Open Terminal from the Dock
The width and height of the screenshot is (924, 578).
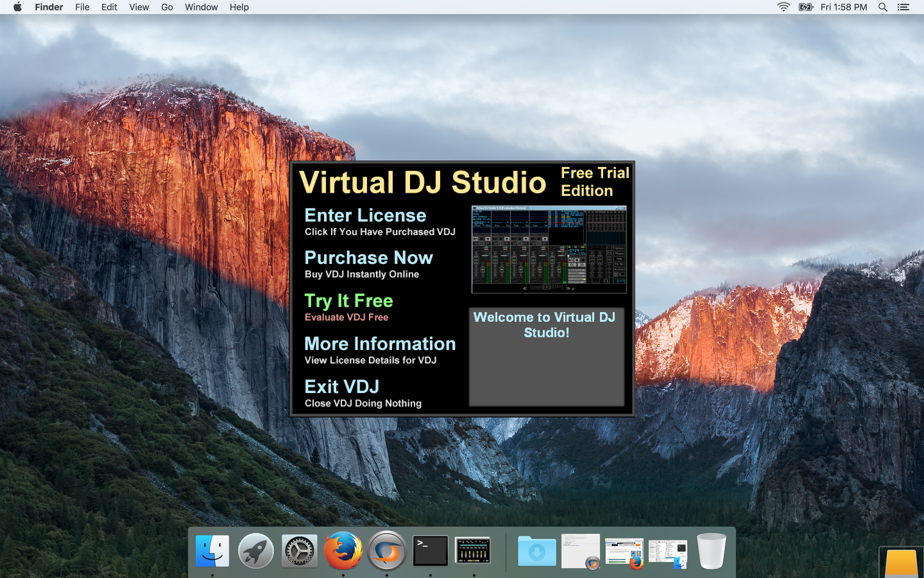[430, 551]
